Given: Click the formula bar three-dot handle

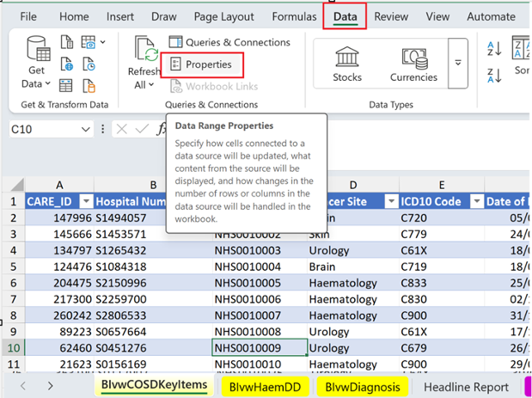Looking at the screenshot, I should click(x=102, y=129).
